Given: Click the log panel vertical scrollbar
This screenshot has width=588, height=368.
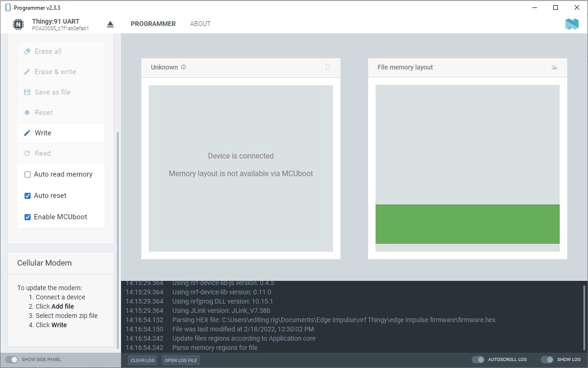Looking at the screenshot, I should pos(584,318).
